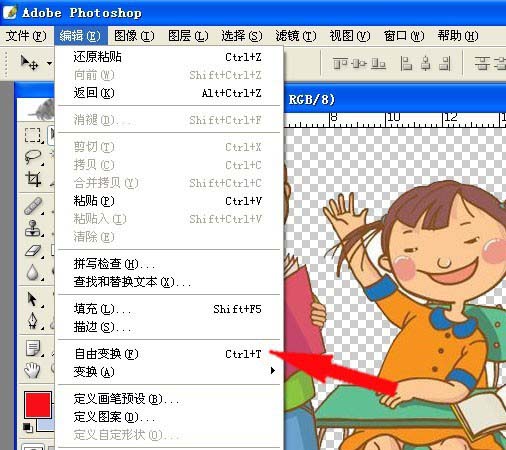Click the document title bar showing RGB/8
506x450 pixels.
395,99
